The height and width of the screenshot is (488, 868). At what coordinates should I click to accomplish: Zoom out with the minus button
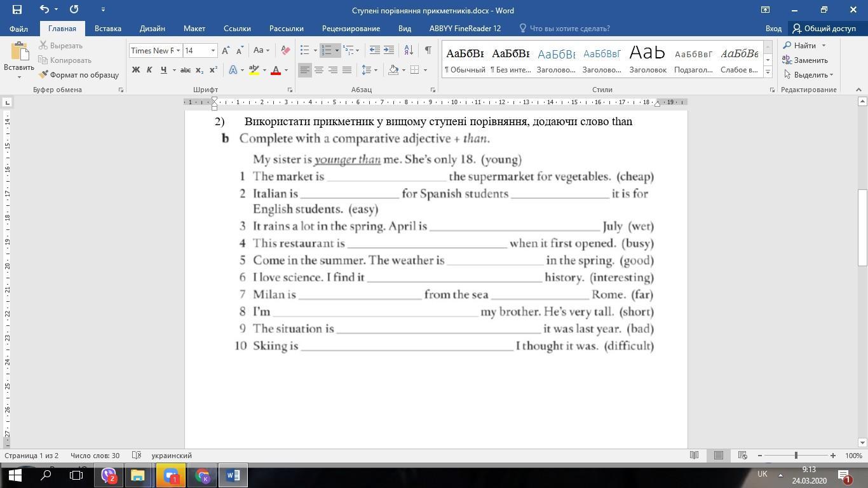760,456
